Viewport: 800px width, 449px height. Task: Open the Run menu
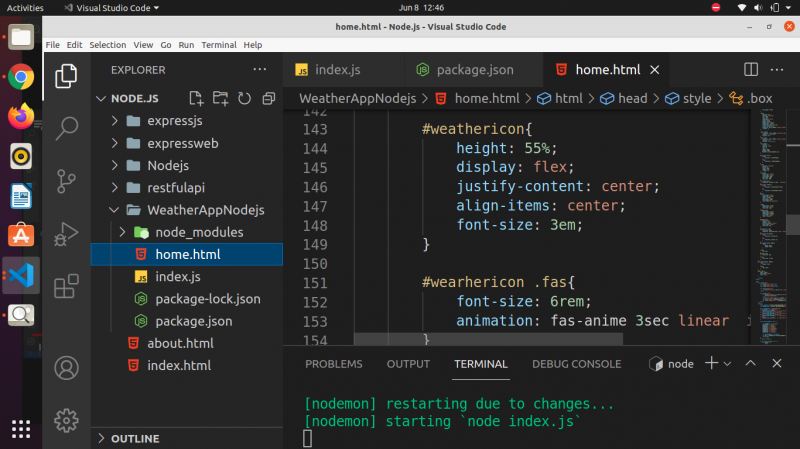coord(186,45)
